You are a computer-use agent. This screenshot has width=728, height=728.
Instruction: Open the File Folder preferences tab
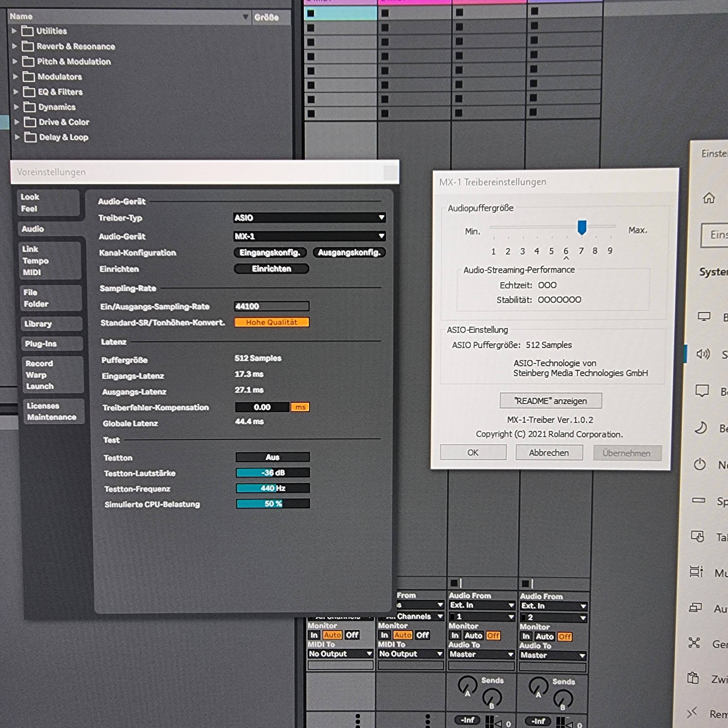51,298
